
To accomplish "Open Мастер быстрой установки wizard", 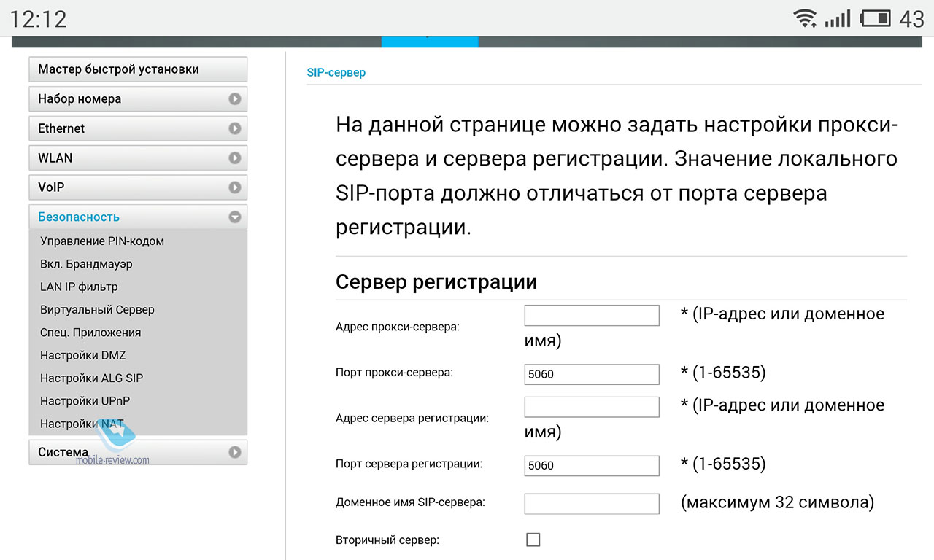I will click(138, 69).
